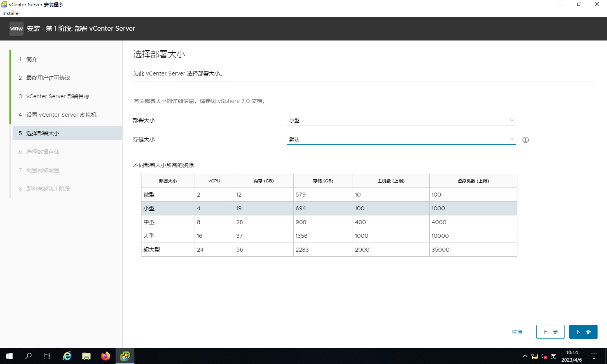Image resolution: width=607 pixels, height=364 pixels.
Task: Open the notification center icon
Action: click(x=594, y=356)
